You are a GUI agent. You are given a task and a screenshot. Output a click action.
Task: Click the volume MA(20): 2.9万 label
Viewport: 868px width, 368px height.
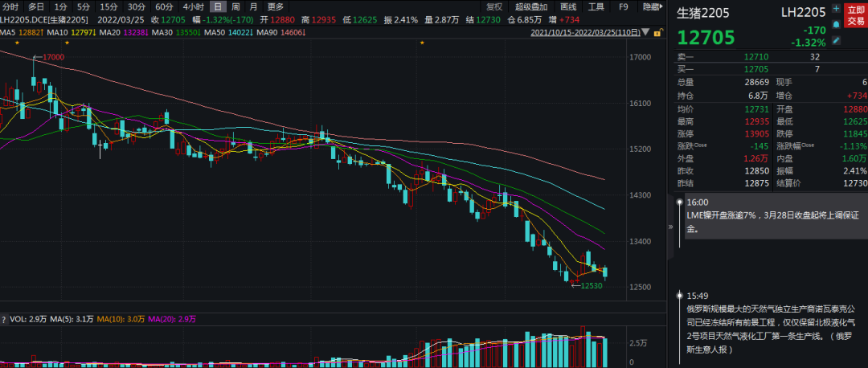coord(173,319)
